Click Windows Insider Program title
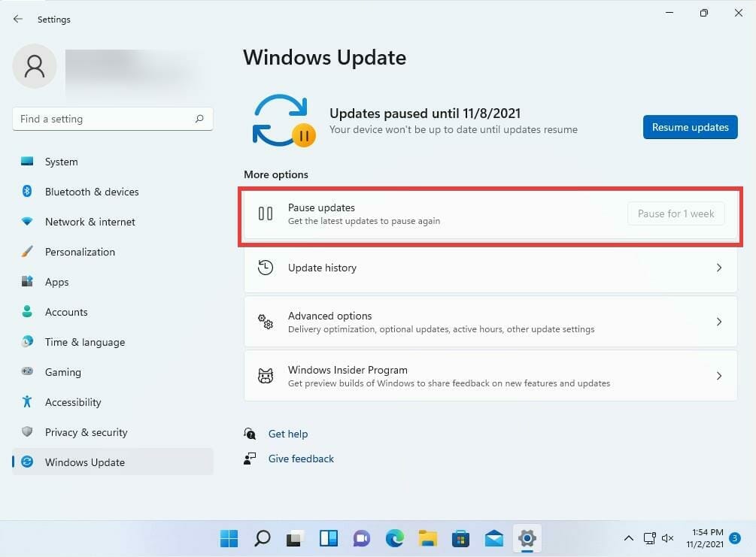The width and height of the screenshot is (756, 557). (x=348, y=370)
